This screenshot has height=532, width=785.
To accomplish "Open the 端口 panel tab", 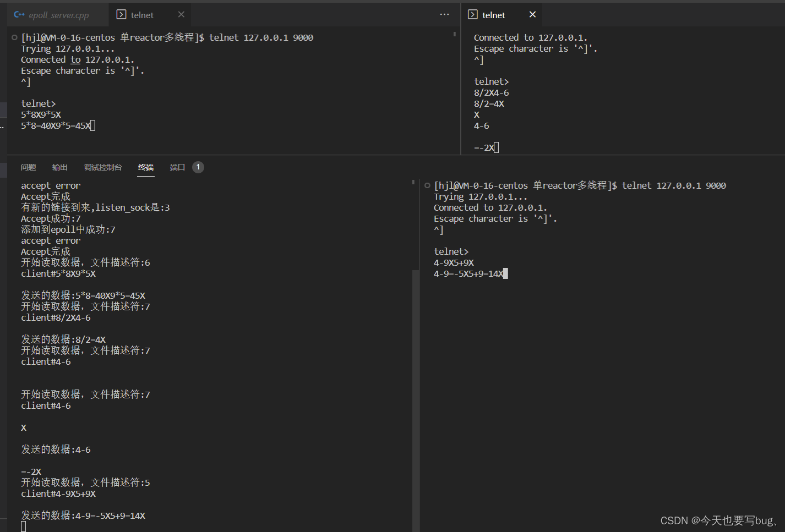I will pos(177,167).
